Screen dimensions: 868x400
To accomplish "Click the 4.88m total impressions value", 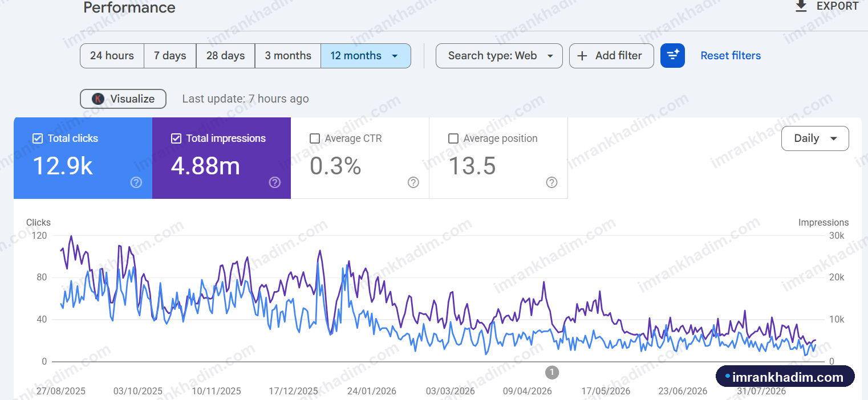I will click(x=206, y=166).
